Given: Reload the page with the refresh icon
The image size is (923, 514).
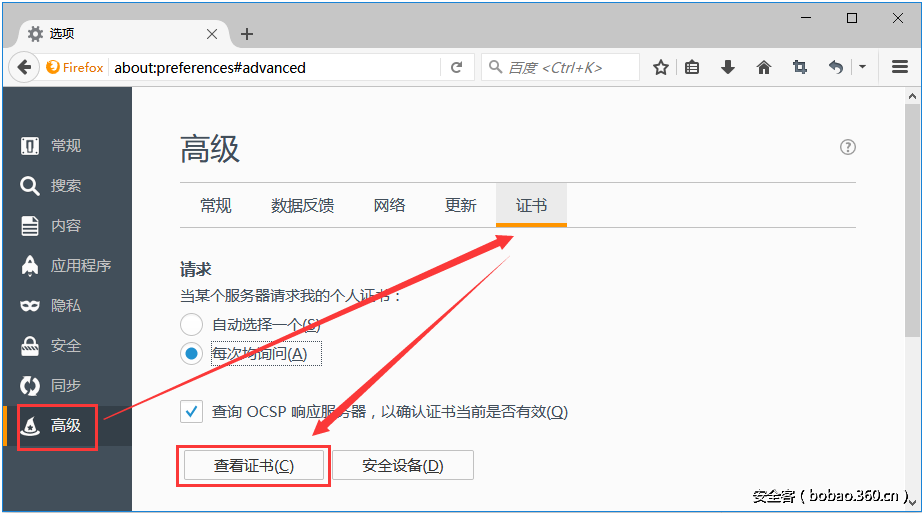Looking at the screenshot, I should 456,67.
